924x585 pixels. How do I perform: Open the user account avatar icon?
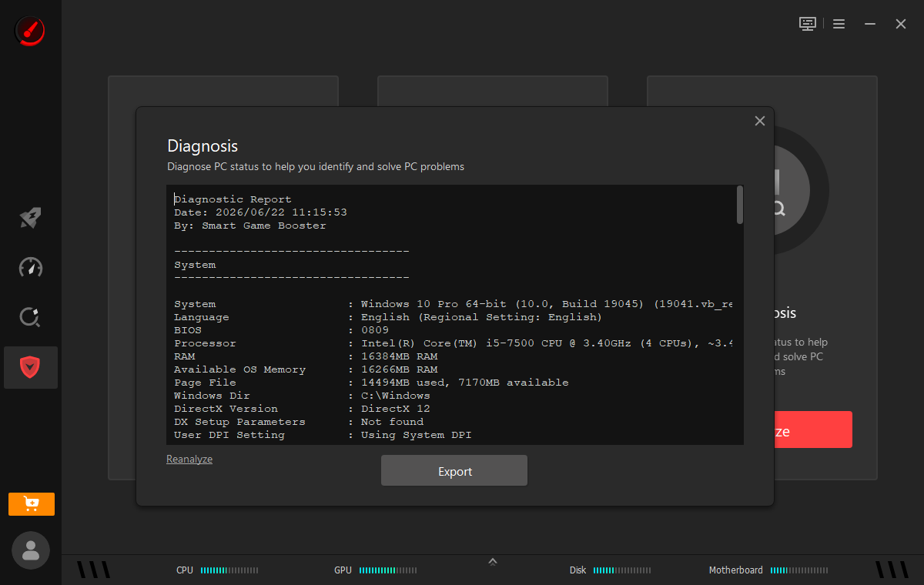pyautogui.click(x=31, y=550)
